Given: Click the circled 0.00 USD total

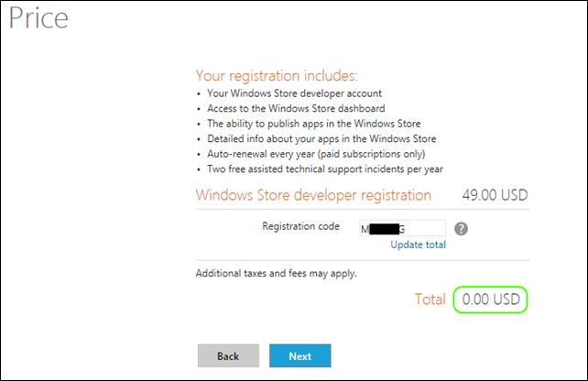Looking at the screenshot, I should pyautogui.click(x=491, y=299).
